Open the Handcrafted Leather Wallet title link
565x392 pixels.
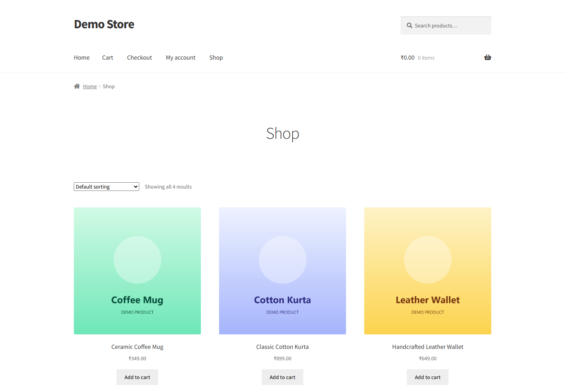[x=428, y=347]
